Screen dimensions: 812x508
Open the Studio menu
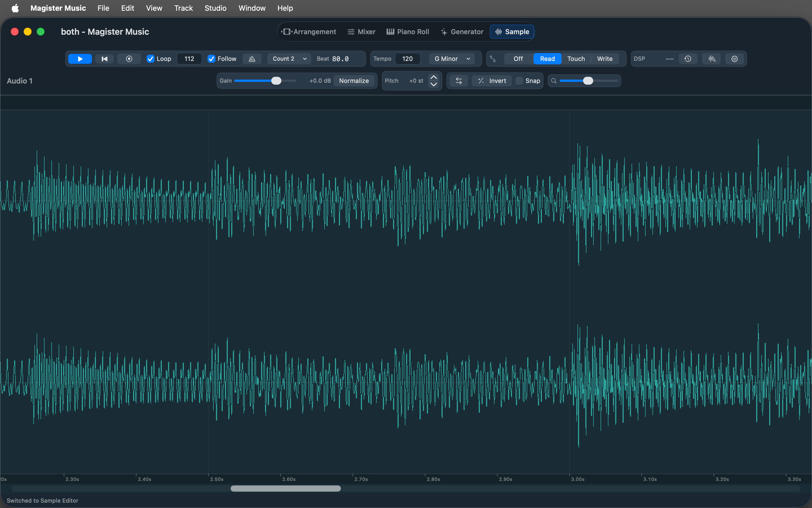(215, 8)
